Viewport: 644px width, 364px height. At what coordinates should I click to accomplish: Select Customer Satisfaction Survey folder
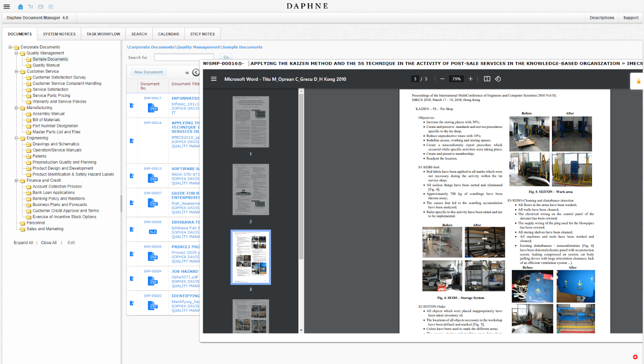tap(59, 77)
